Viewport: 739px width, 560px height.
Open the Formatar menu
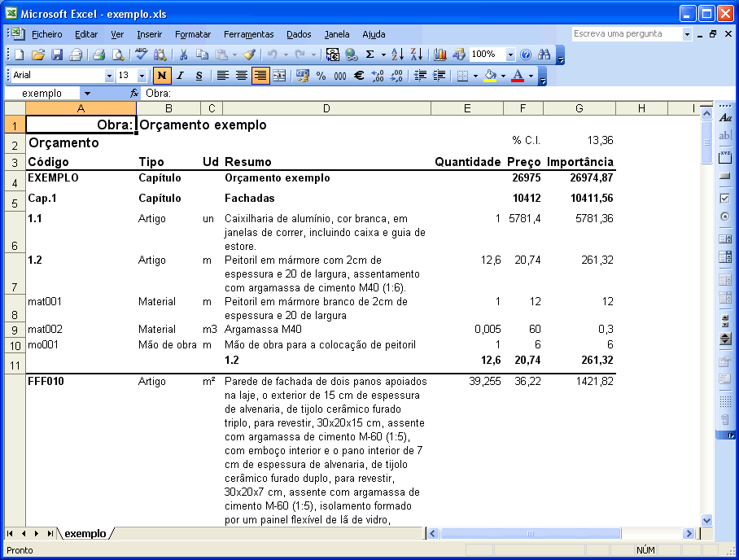(x=193, y=34)
